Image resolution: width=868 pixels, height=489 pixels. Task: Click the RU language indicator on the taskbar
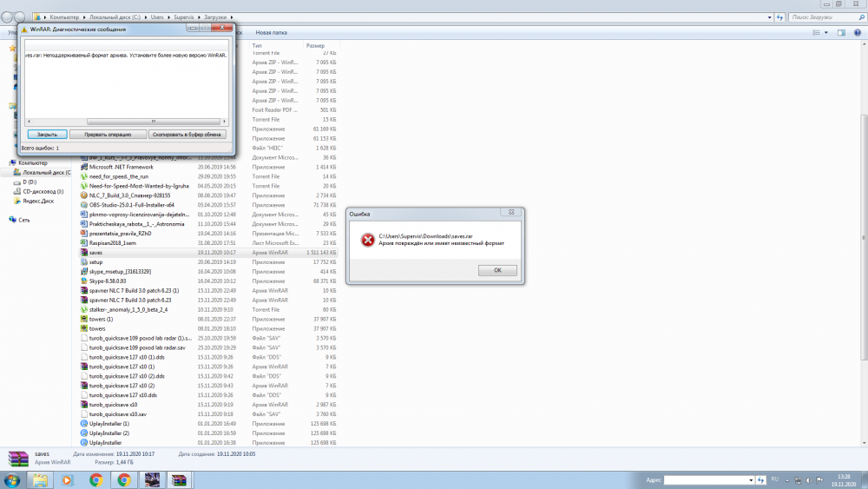774,479
